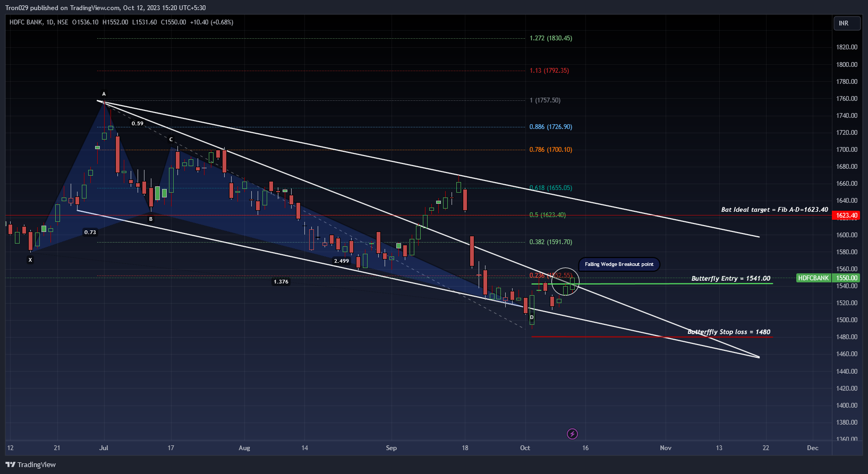The image size is (868, 474).
Task: Click the Jul label on the time axis
Action: pos(104,448)
